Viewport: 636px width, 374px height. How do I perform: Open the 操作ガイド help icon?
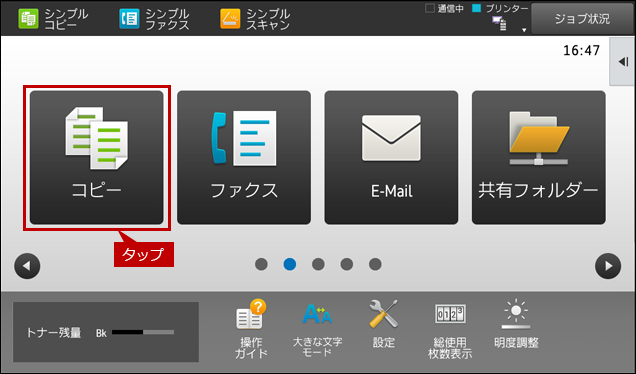pos(251,329)
